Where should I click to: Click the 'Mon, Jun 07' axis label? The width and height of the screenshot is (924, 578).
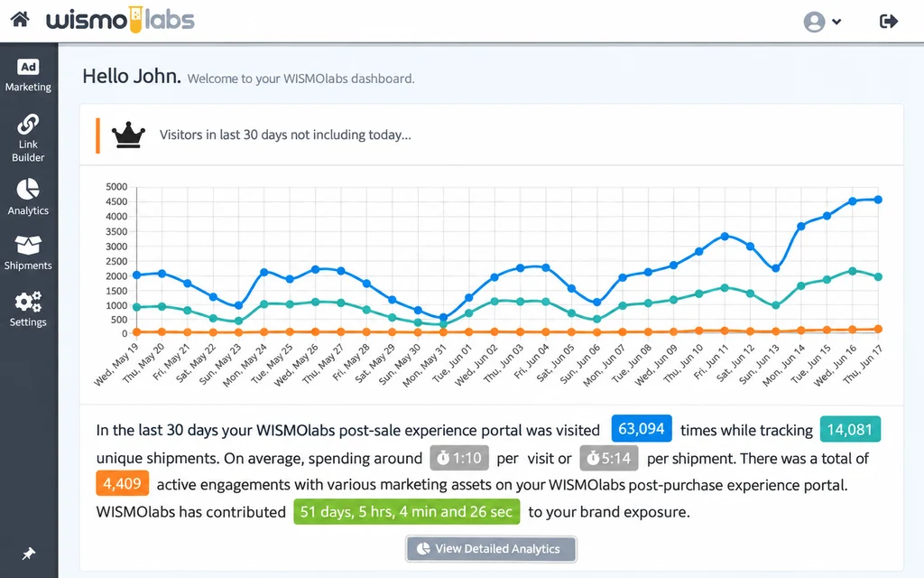tap(605, 366)
